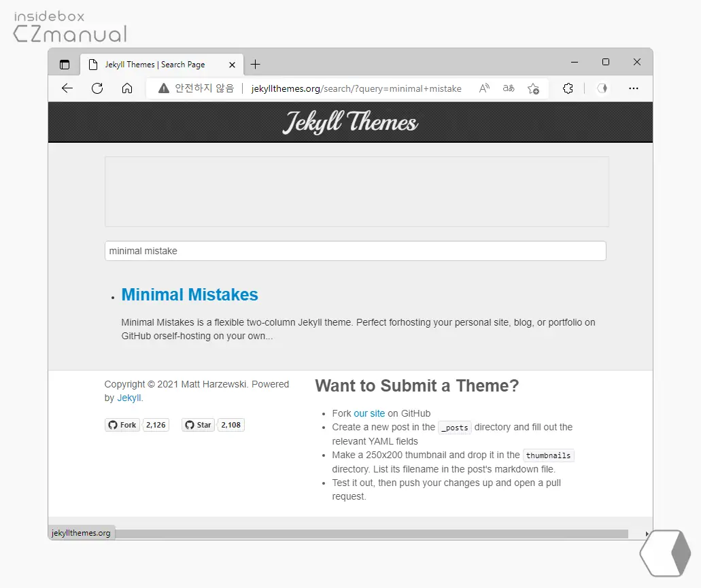The image size is (701, 588).
Task: Close the browser window
Action: click(637, 62)
